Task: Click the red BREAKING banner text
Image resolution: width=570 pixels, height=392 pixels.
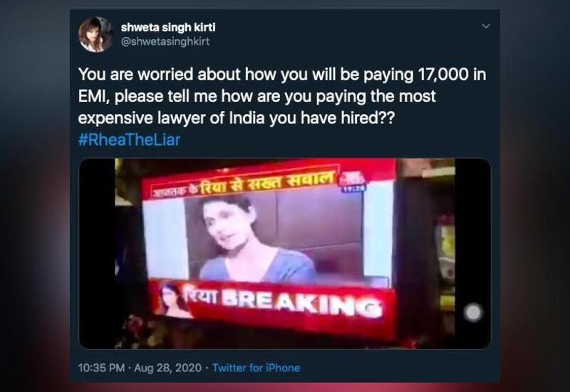Action: pos(301,302)
